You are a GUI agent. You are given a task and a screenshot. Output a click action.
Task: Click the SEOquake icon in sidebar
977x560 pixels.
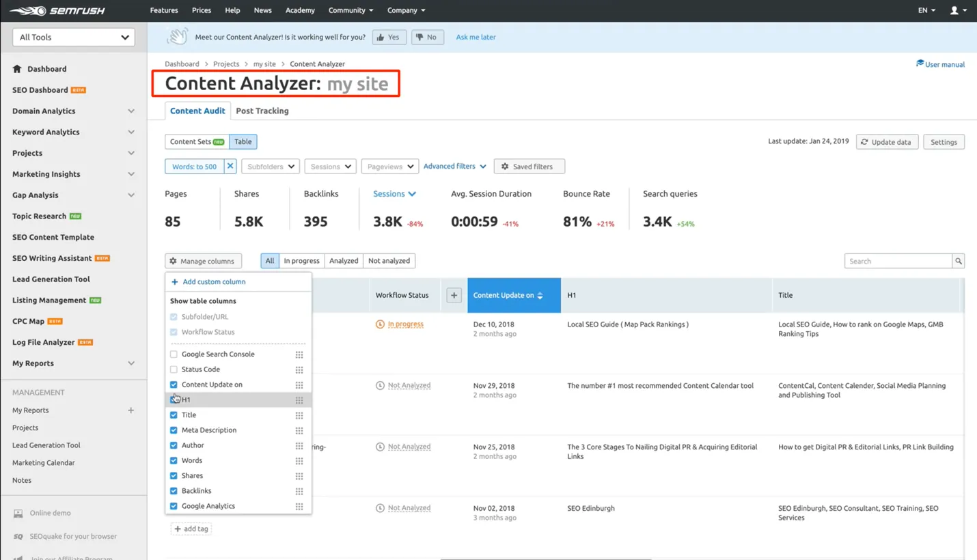(18, 536)
